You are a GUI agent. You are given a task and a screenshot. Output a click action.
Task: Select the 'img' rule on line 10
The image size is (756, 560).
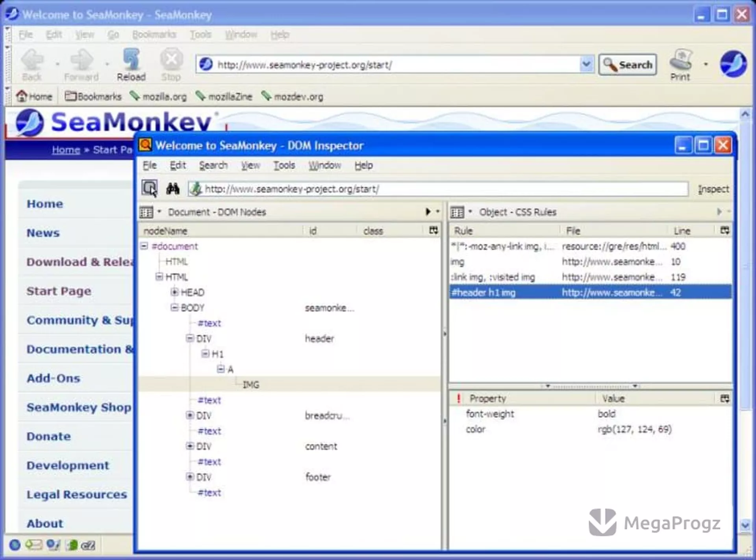(591, 262)
